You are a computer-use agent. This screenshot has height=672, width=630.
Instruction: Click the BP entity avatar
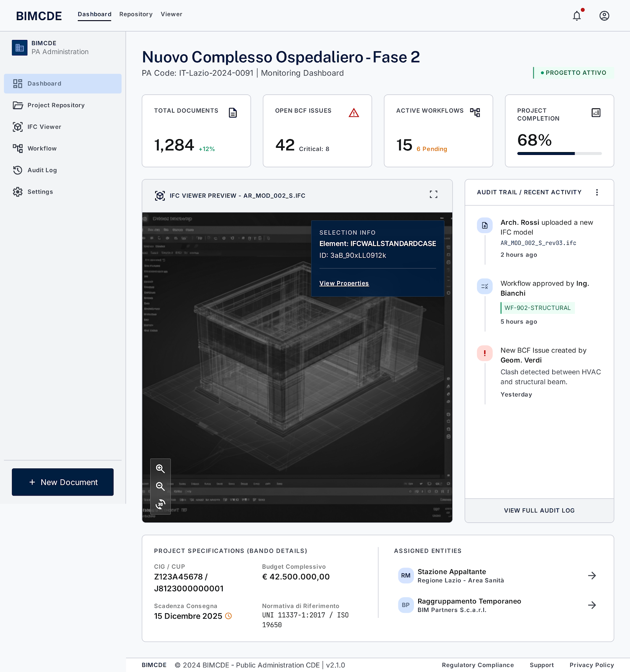point(406,605)
